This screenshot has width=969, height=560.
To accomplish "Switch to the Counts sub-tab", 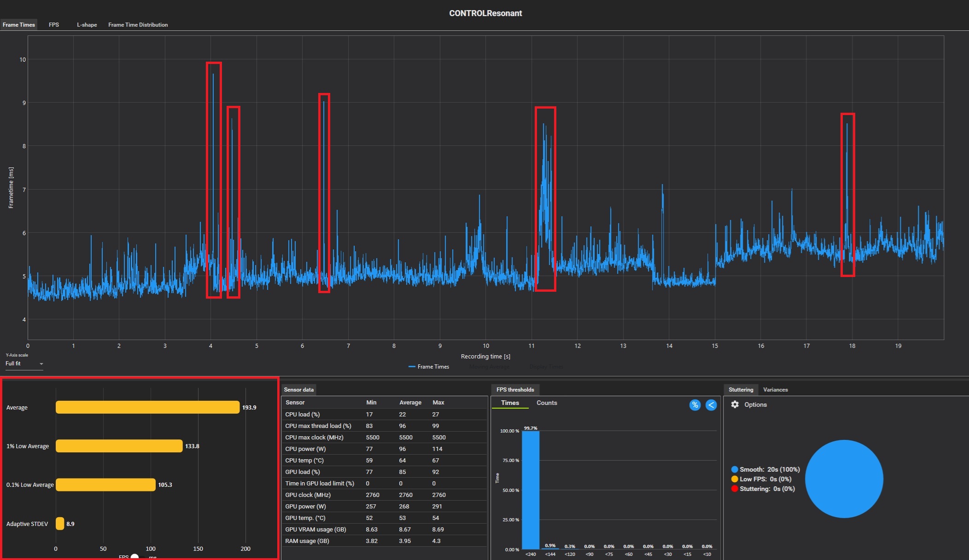I will tap(547, 403).
